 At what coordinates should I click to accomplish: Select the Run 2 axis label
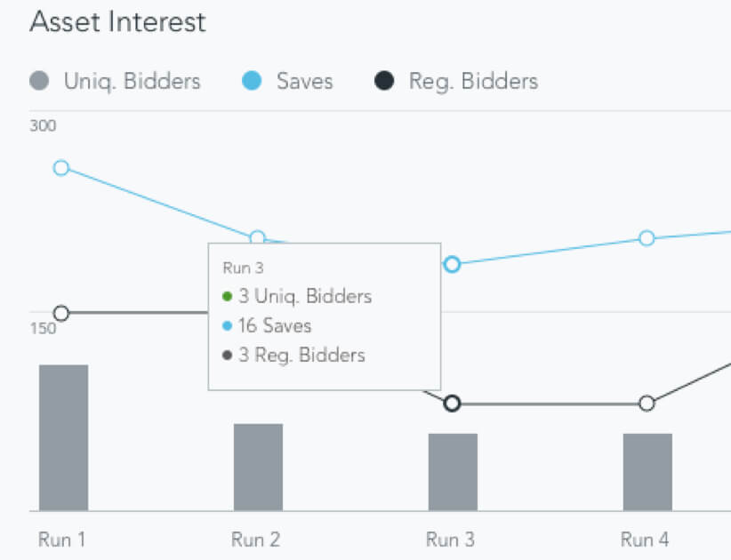pyautogui.click(x=256, y=540)
